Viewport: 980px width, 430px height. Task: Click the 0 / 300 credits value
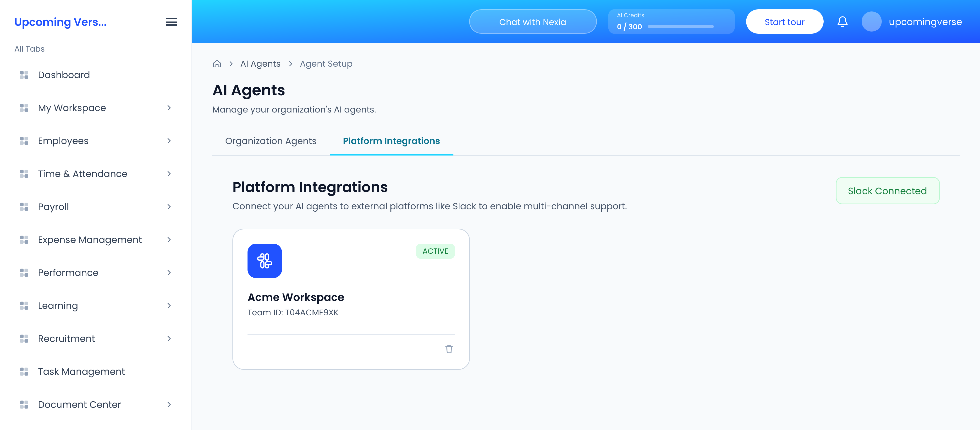(x=629, y=27)
